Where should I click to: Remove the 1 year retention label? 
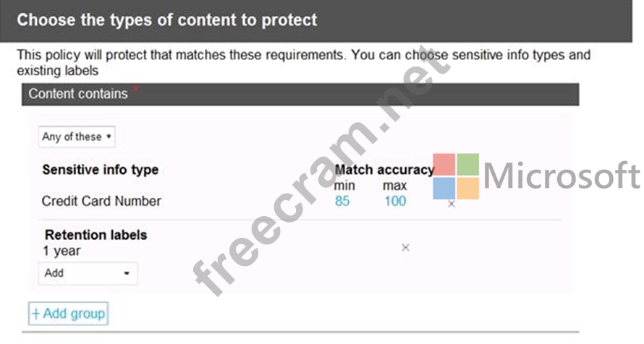[x=405, y=247]
